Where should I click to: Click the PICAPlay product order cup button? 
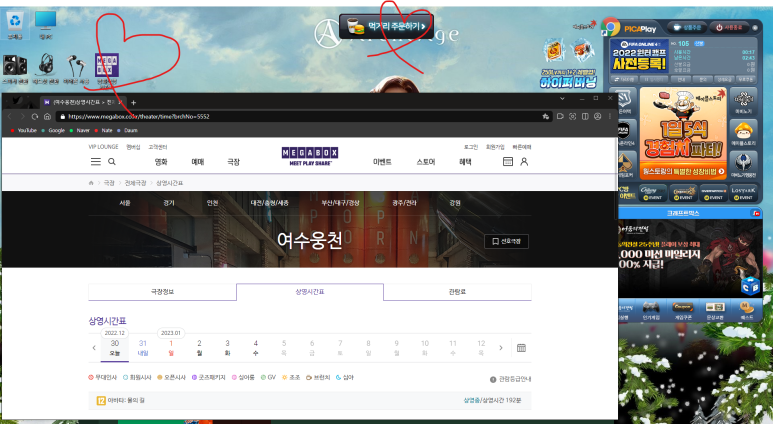[x=687, y=28]
